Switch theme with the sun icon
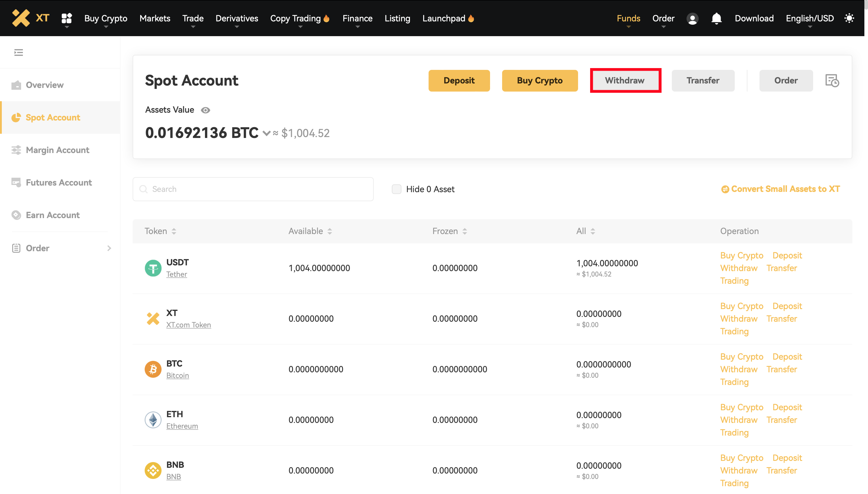 pos(849,18)
